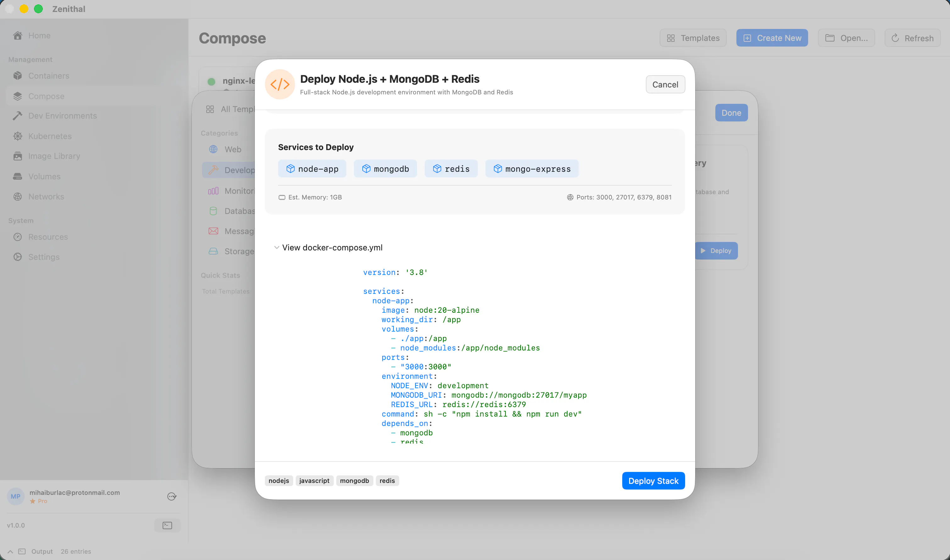Click the Est. Memory chip icon
Image resolution: width=950 pixels, height=560 pixels.
click(x=282, y=197)
